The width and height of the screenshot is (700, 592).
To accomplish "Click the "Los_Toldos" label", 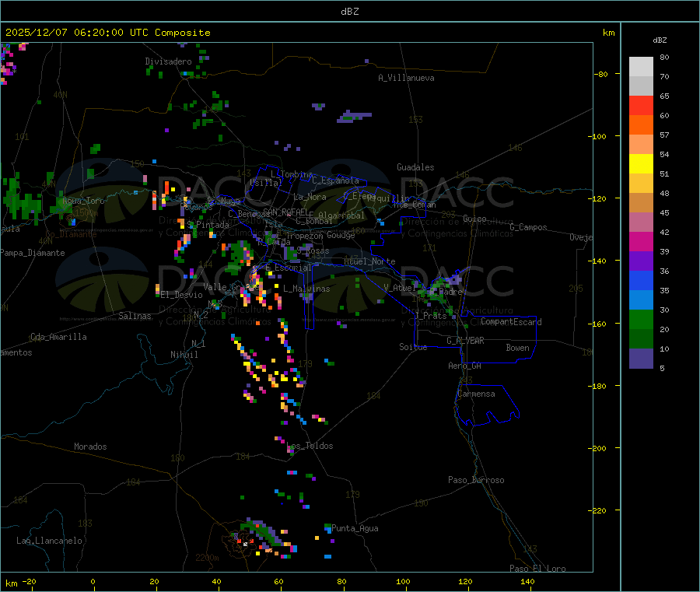I will (x=310, y=446).
